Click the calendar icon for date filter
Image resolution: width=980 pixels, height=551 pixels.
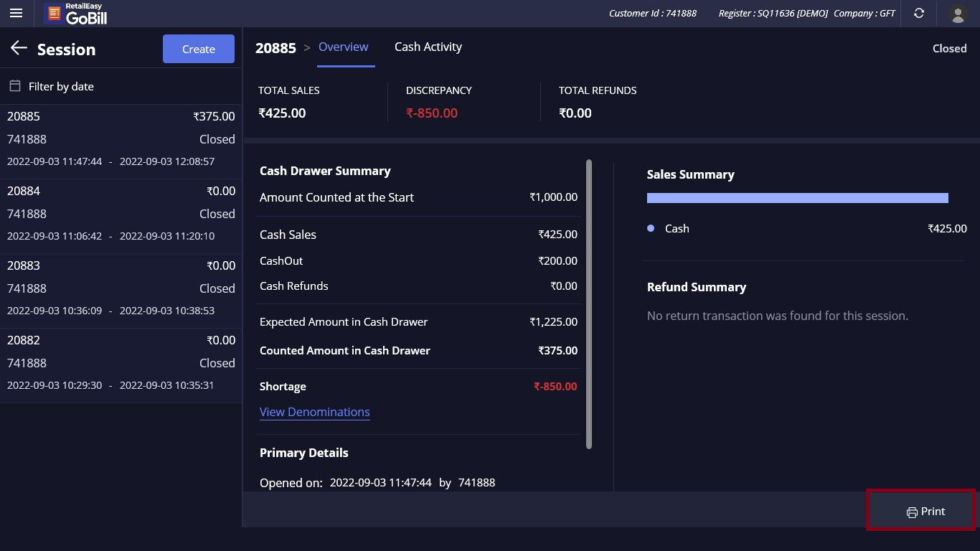[14, 86]
